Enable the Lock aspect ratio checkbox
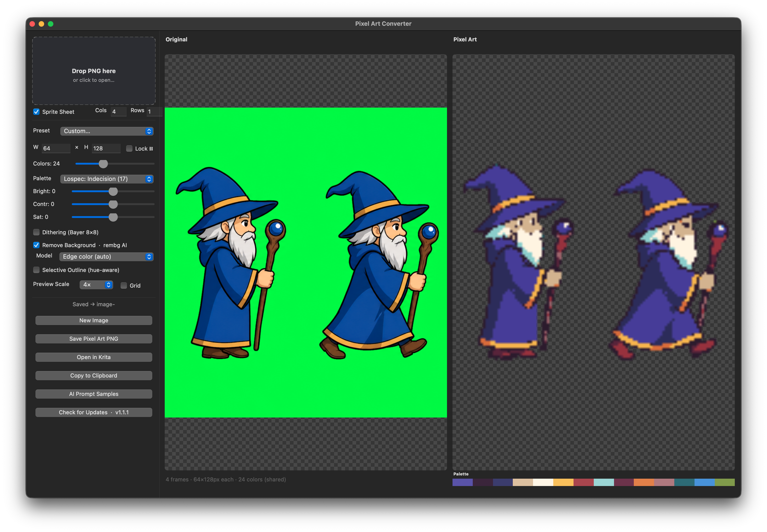The width and height of the screenshot is (767, 532). point(129,148)
